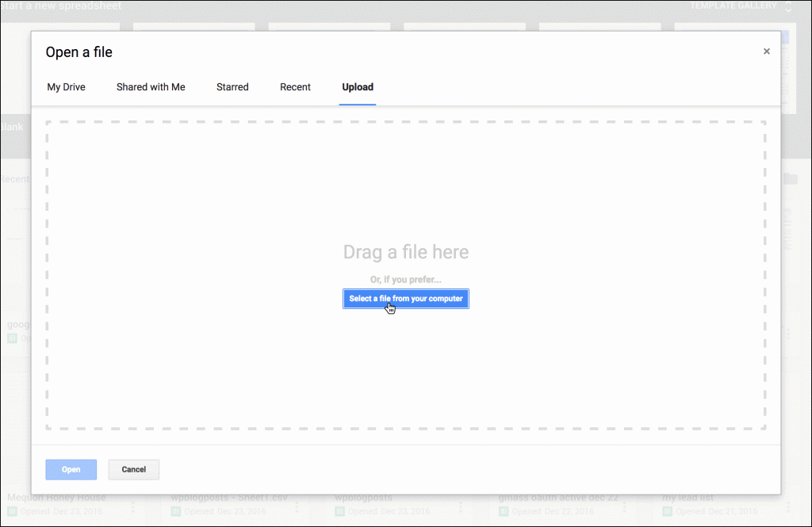Image resolution: width=812 pixels, height=527 pixels.
Task: Click Sheets icon beside gmass oauth file
Action: pyautogui.click(x=504, y=512)
